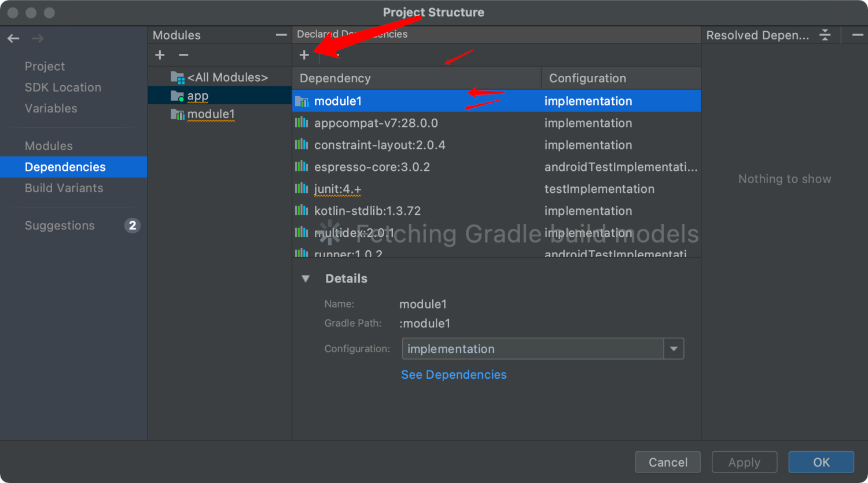Viewport: 868px width, 483px height.
Task: Open the Suggestions section with badge 2
Action: (74, 226)
